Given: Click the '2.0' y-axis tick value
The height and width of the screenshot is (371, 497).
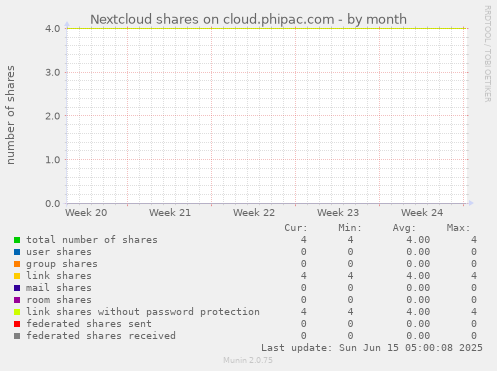Looking at the screenshot, I should (53, 116).
